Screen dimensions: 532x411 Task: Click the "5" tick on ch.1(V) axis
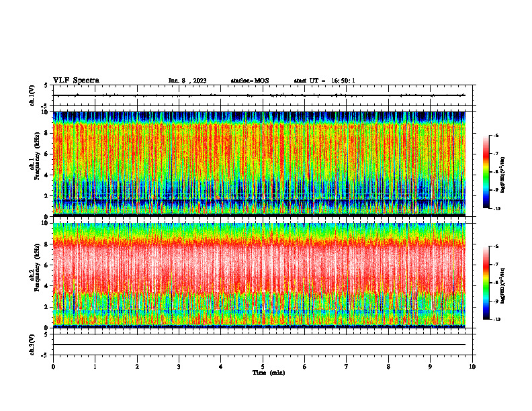(46, 85)
